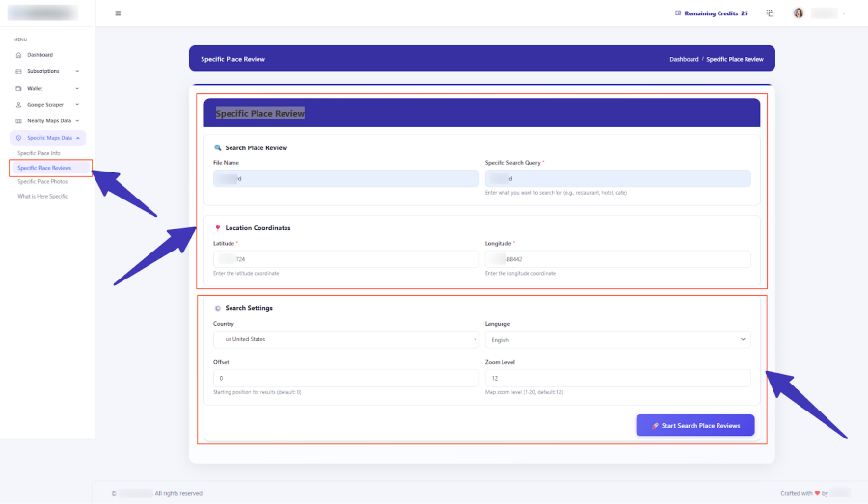
Task: Expand the Nearby Maps Data chevron
Action: tap(77, 121)
